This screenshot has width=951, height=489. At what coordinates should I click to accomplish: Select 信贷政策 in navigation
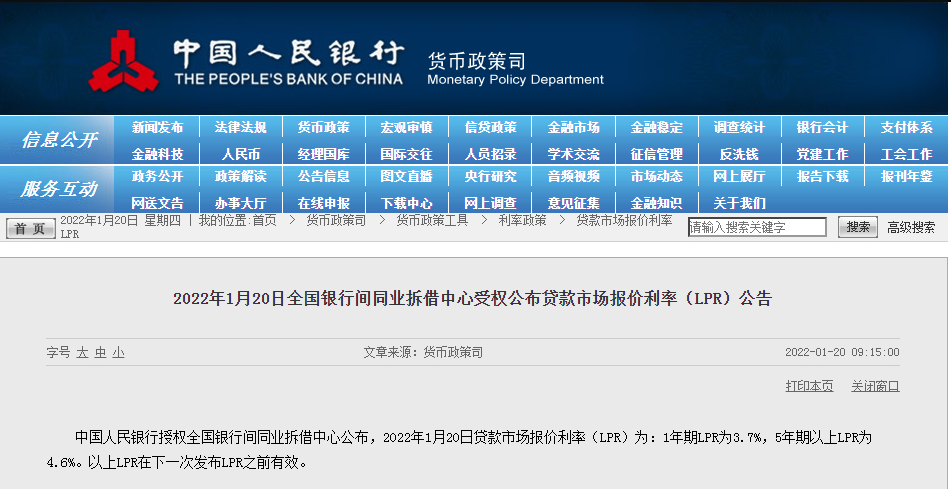point(490,127)
